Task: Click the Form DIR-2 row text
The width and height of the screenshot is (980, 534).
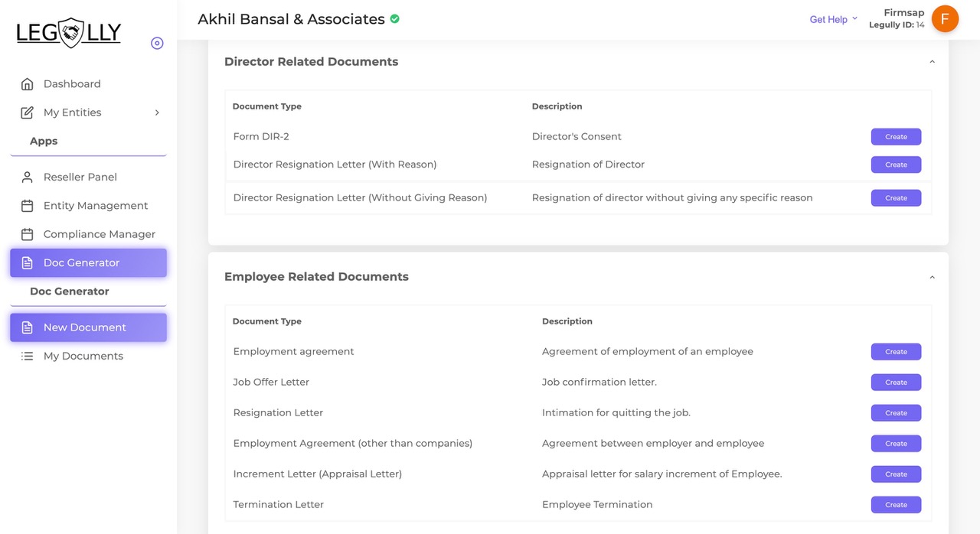Action: pos(261,137)
